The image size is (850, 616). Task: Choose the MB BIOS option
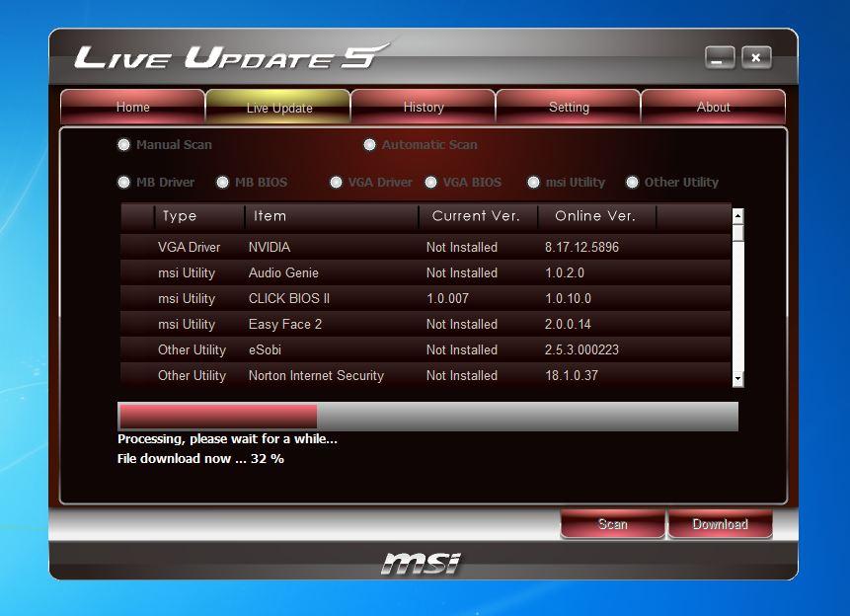coord(223,183)
